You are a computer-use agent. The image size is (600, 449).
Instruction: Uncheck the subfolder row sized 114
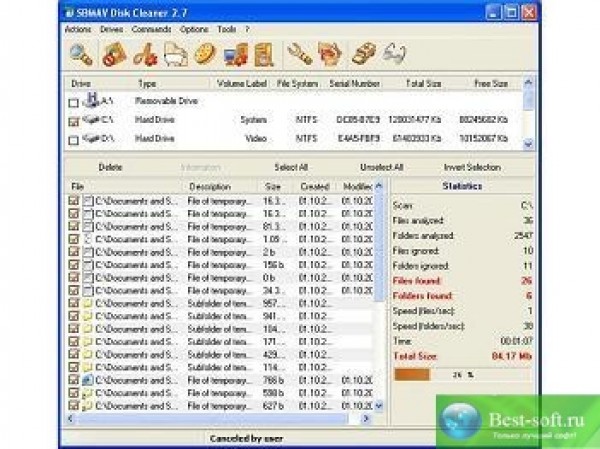(x=73, y=367)
